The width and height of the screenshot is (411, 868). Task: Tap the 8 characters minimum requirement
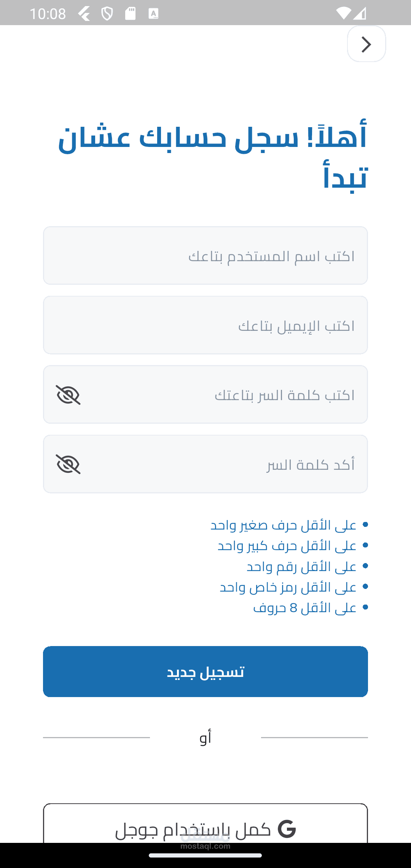tap(305, 608)
